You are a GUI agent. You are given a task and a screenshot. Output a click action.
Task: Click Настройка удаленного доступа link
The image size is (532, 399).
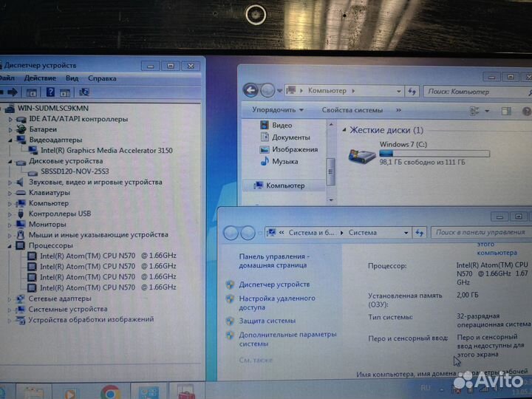(x=277, y=303)
